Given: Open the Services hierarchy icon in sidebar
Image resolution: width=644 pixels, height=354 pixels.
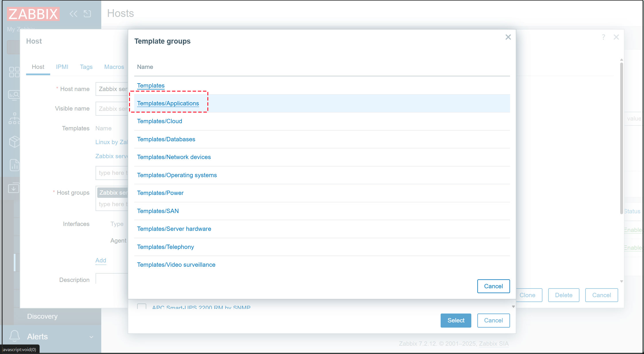Looking at the screenshot, I should 14,118.
